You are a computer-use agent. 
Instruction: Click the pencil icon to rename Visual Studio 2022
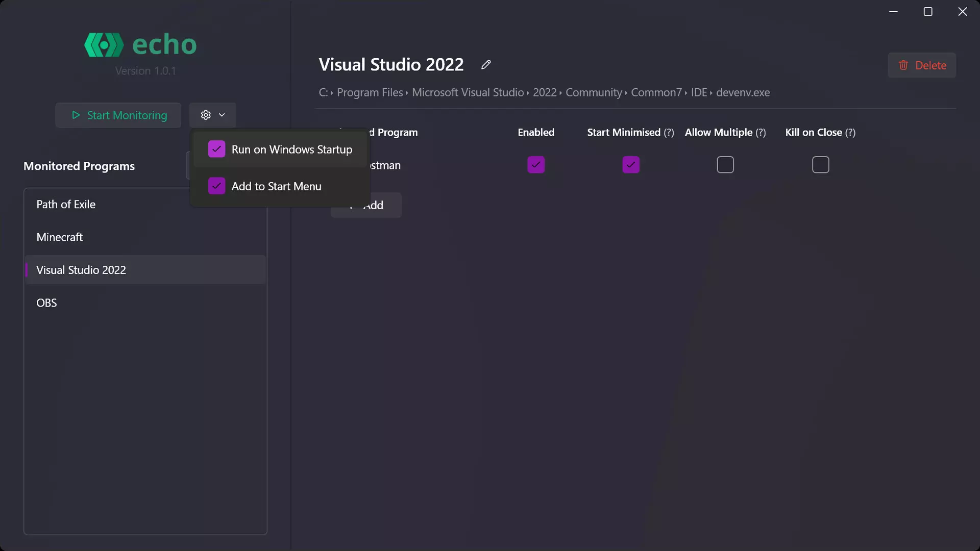point(486,65)
